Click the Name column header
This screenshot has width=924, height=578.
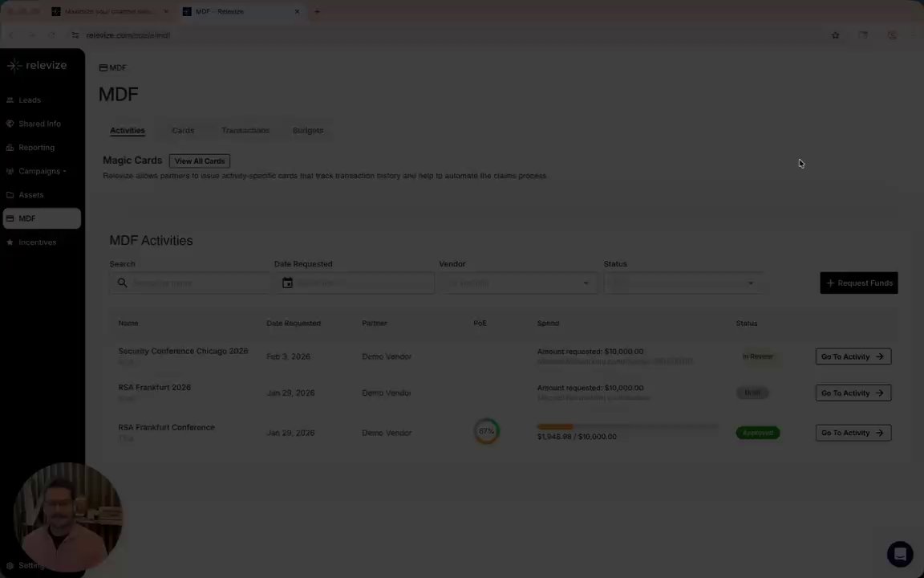[x=128, y=324]
